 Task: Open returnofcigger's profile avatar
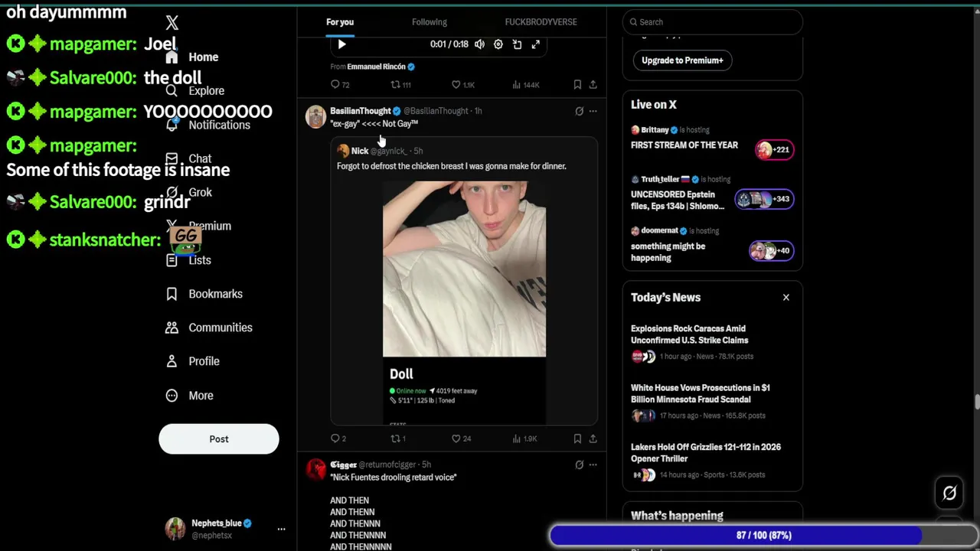click(x=315, y=469)
